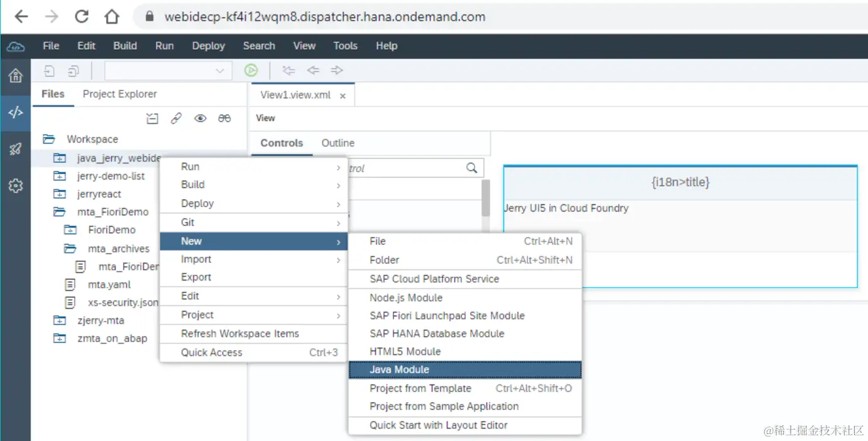Choose Export in context menu
Screen dimensions: 868x441
pos(253,277)
